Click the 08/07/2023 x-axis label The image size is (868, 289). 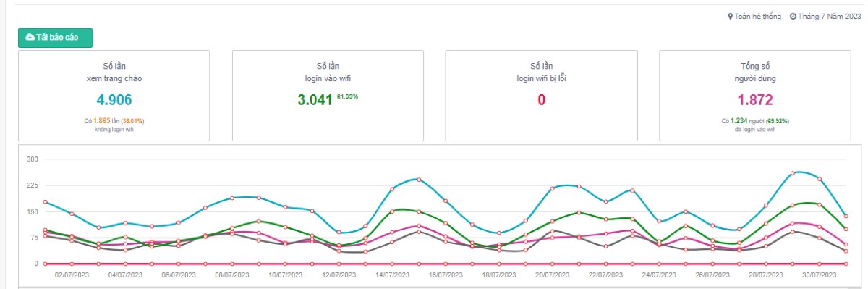[232, 275]
